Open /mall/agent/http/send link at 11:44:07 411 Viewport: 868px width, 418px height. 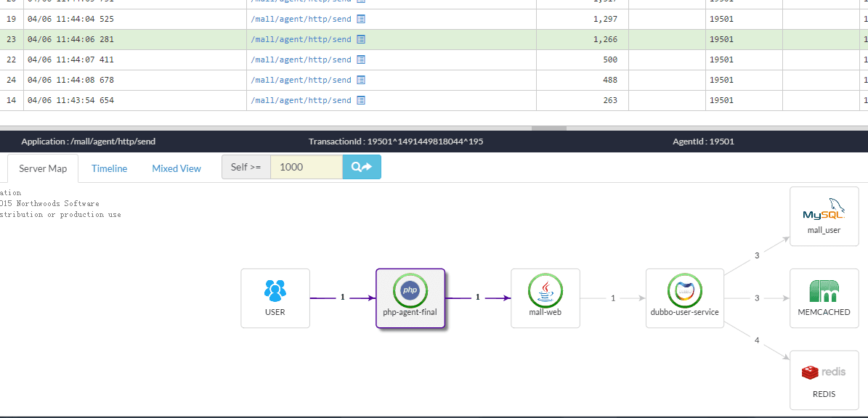[301, 60]
